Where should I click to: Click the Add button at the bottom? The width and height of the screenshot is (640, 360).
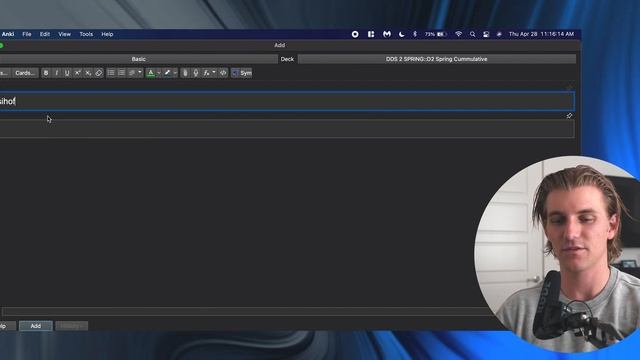pos(36,326)
